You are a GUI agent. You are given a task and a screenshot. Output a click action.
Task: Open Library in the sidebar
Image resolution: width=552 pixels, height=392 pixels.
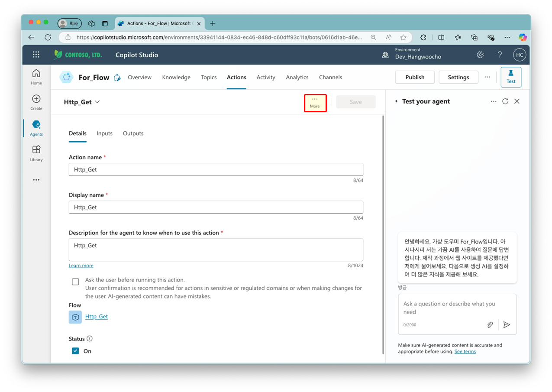point(36,153)
